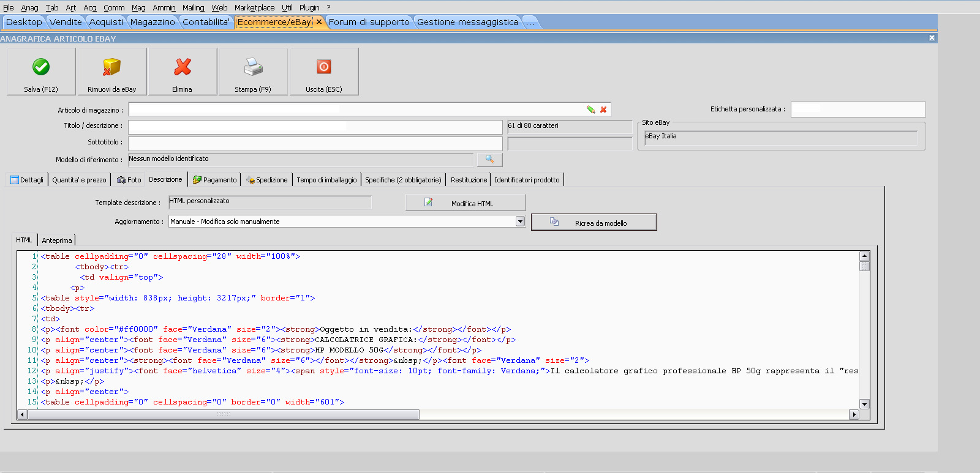This screenshot has height=473, width=980.
Task: Click the Rimuovi da eBay box icon
Action: coord(111,67)
